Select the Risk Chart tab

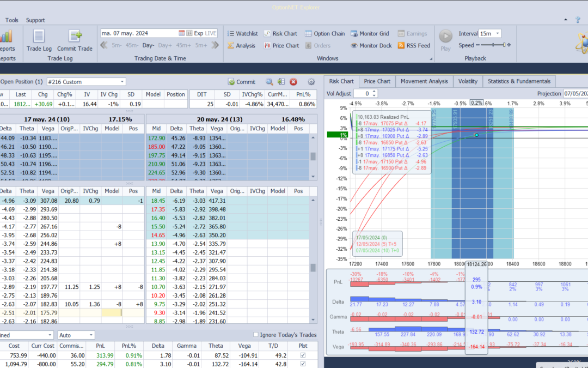(341, 81)
